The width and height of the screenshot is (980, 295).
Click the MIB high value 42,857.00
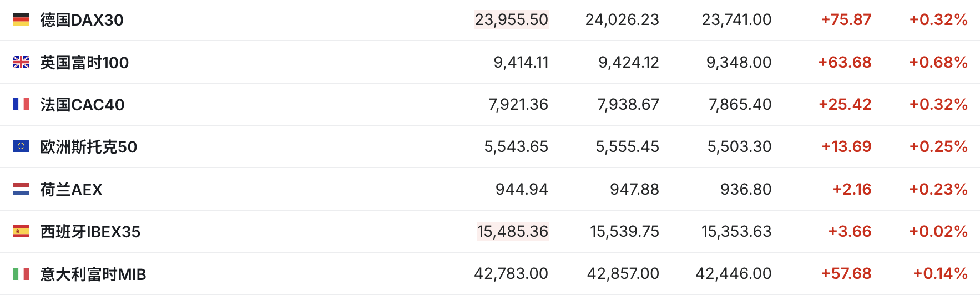click(623, 273)
